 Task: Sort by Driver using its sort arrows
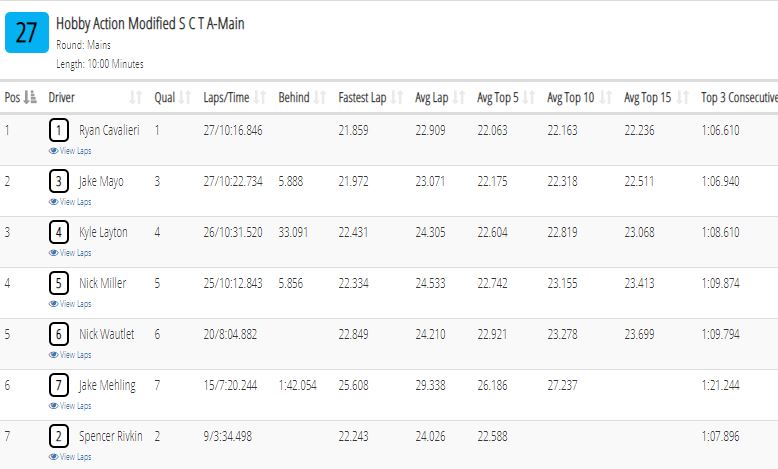(135, 97)
